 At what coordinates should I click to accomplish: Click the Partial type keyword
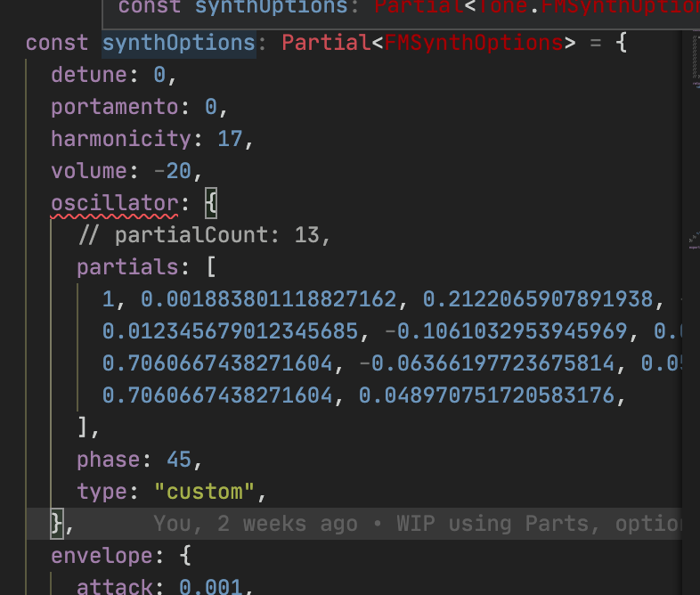tap(326, 44)
